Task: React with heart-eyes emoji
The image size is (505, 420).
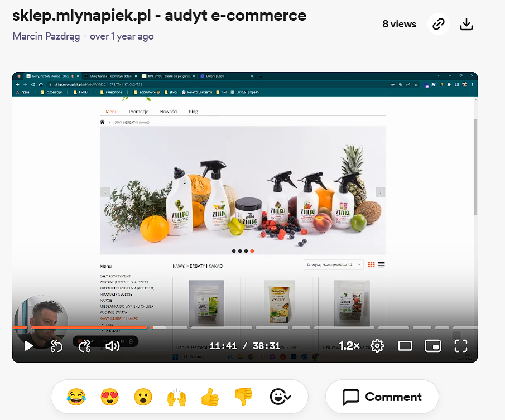Action: click(x=109, y=397)
